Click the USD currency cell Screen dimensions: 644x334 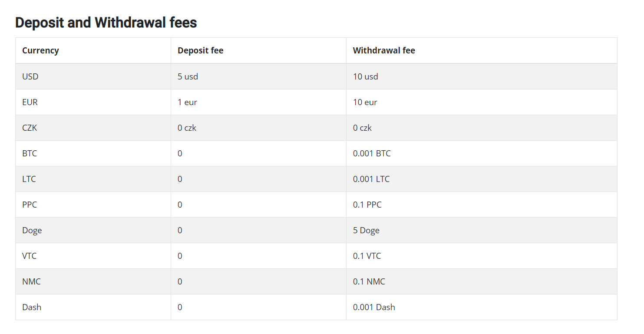[30, 76]
